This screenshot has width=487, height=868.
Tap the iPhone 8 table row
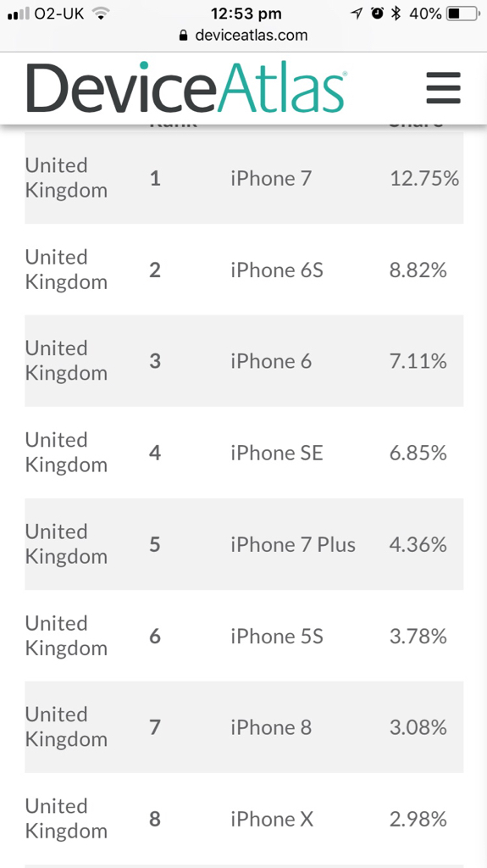[x=244, y=727]
